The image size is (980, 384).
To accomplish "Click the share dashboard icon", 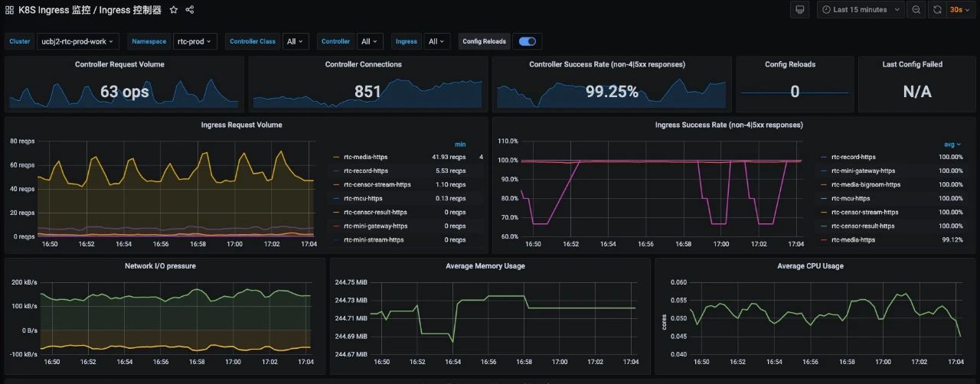I will point(190,10).
